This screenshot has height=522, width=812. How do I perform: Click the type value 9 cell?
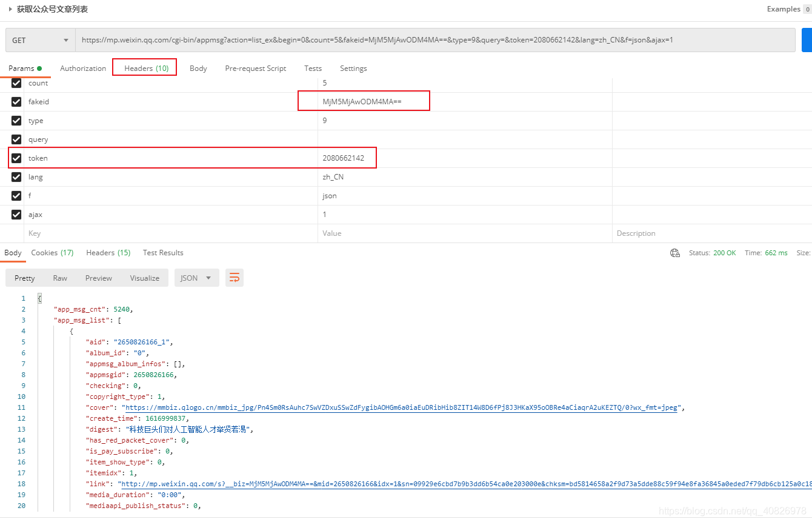click(465, 121)
